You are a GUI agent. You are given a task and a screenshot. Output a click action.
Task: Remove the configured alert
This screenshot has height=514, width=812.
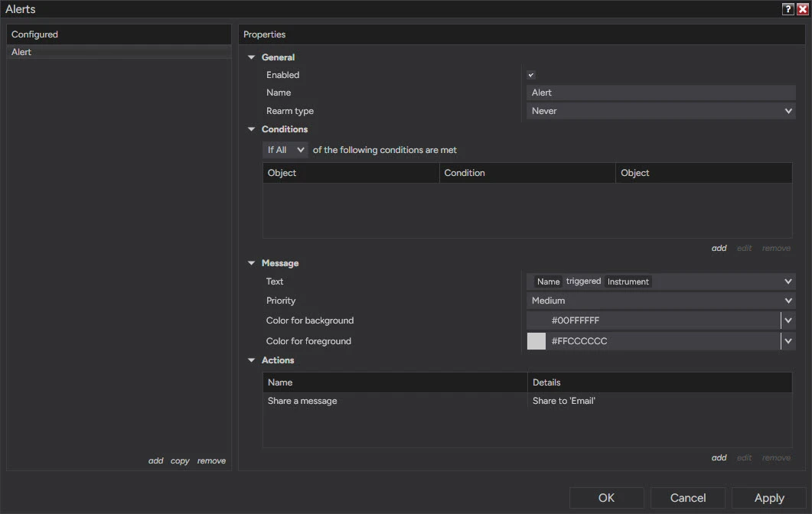point(211,460)
